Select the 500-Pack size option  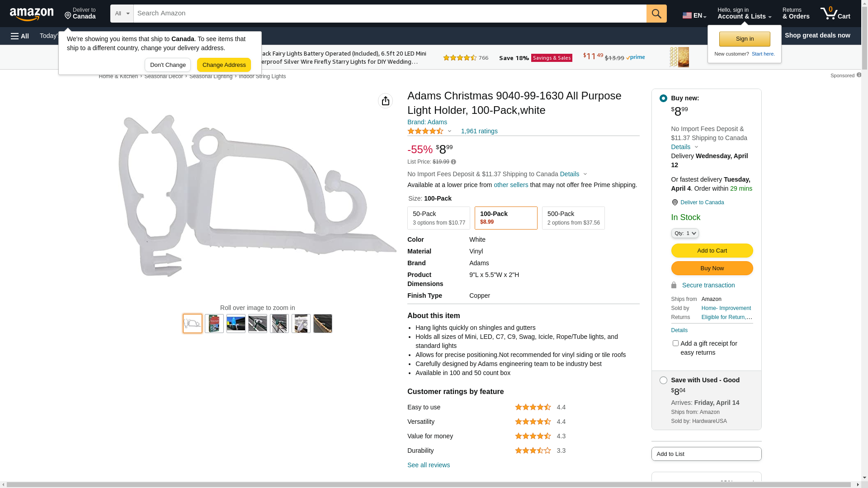[573, 218]
